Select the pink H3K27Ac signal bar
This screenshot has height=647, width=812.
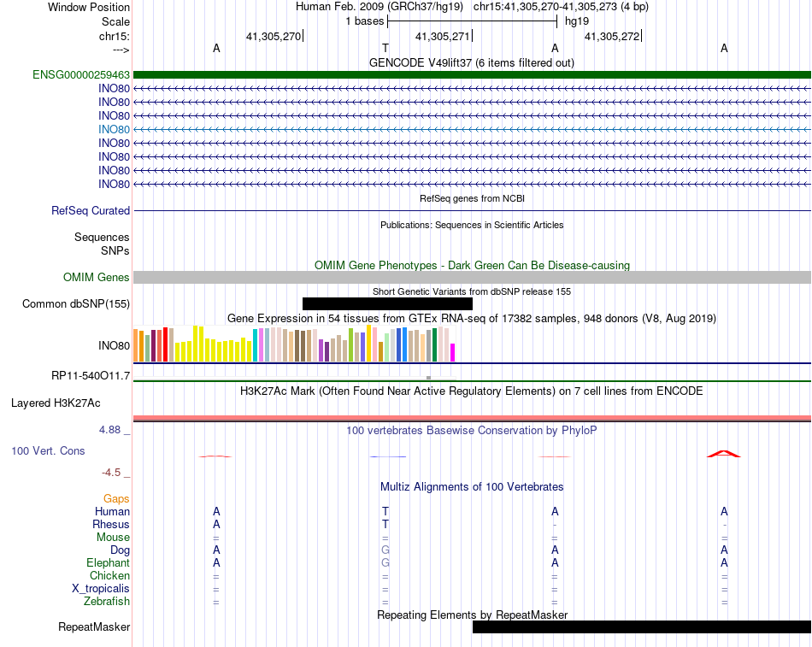point(472,418)
